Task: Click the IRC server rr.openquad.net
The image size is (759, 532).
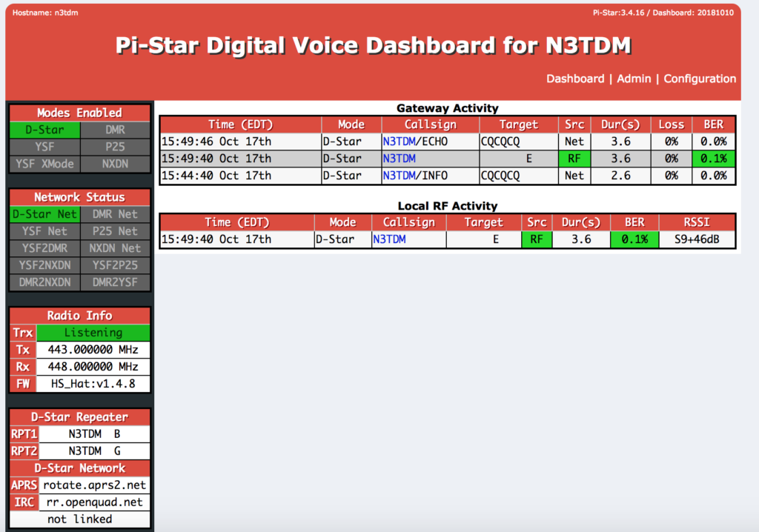Action: coord(94,502)
